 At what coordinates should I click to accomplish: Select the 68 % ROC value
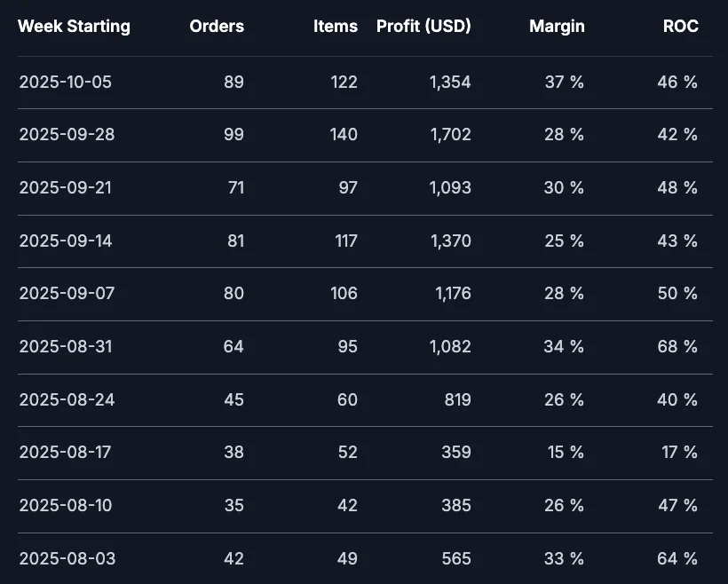coord(677,347)
